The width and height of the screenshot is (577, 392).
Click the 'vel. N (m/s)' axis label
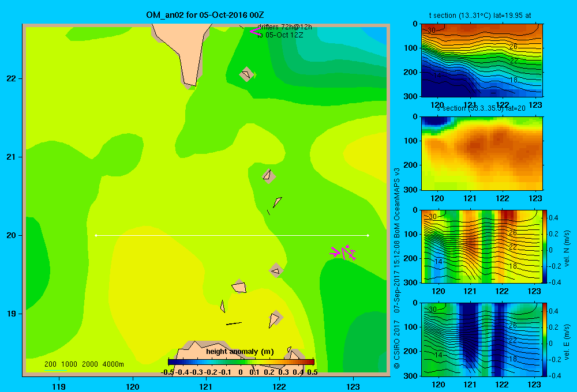[567, 248]
